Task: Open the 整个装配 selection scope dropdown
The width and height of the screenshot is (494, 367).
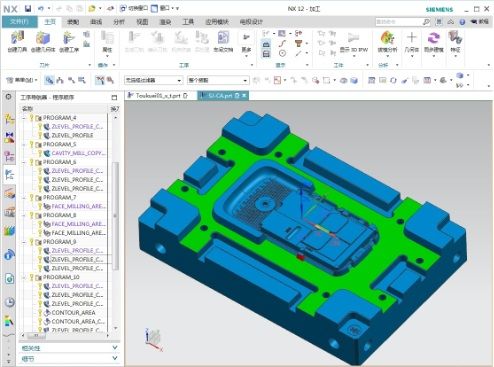Action: pos(218,80)
